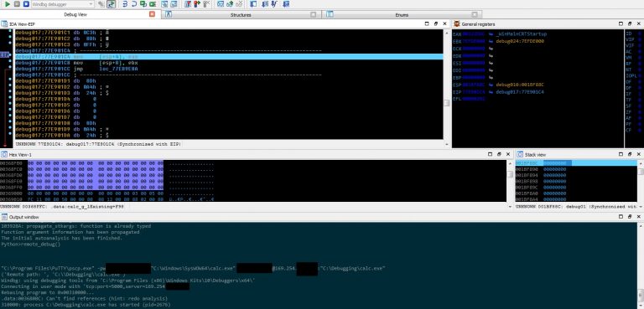Select the EFL register value
The width and height of the screenshot is (644, 309).
pos(474,99)
